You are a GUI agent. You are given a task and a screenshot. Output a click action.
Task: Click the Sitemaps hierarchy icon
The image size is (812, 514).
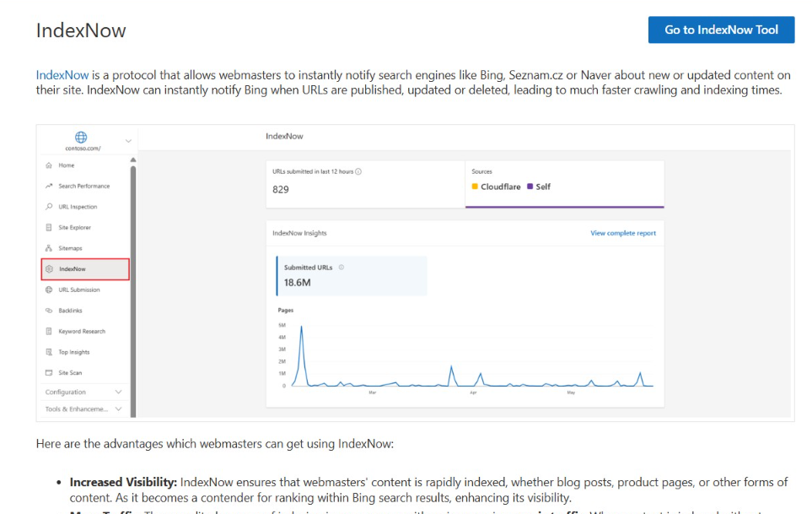point(49,248)
